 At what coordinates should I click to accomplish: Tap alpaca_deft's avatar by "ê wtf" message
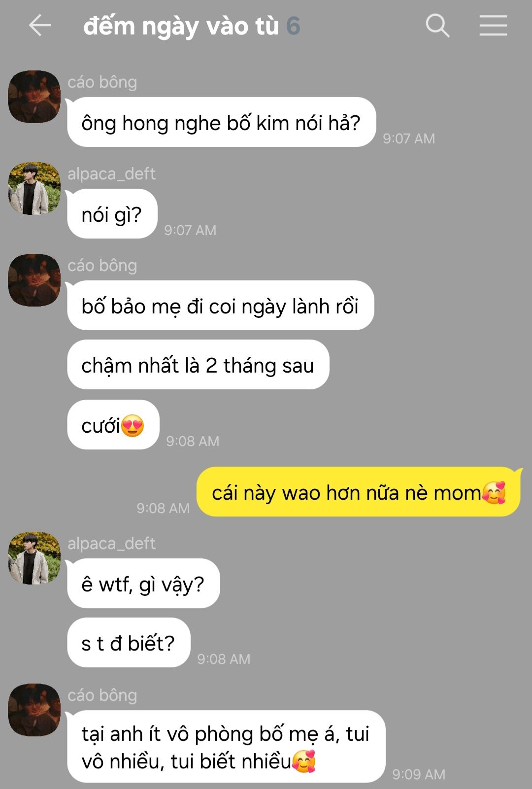(x=34, y=558)
